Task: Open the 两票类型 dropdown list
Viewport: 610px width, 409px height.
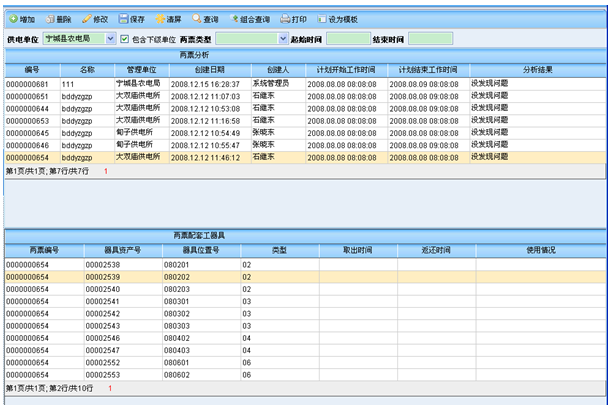Action: coord(283,39)
